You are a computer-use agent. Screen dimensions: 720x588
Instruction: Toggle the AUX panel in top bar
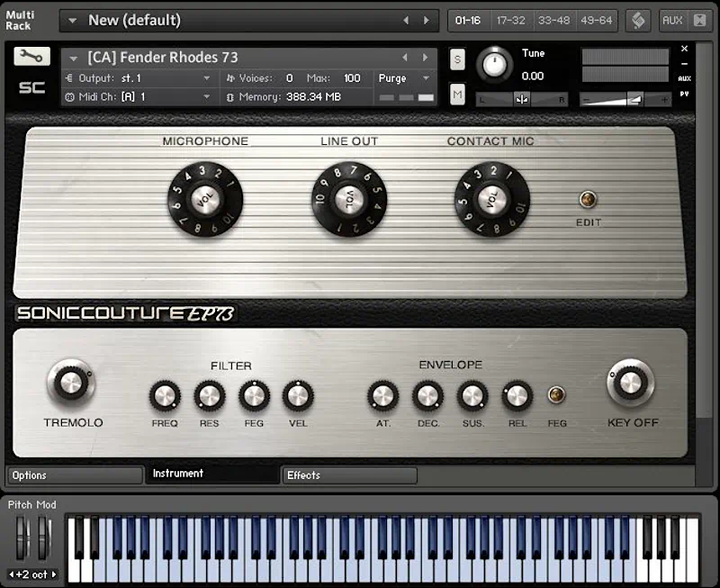click(x=672, y=21)
